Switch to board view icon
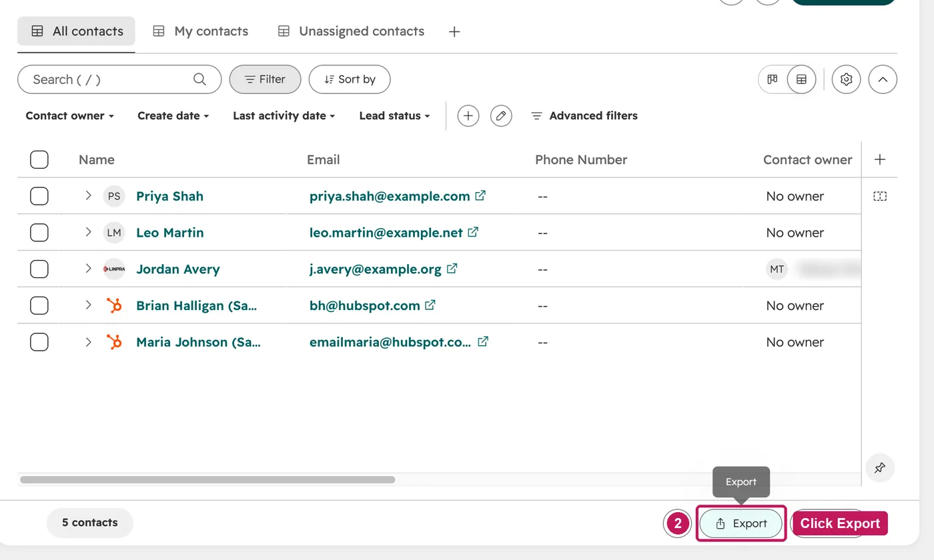This screenshot has width=934, height=560. pyautogui.click(x=773, y=79)
